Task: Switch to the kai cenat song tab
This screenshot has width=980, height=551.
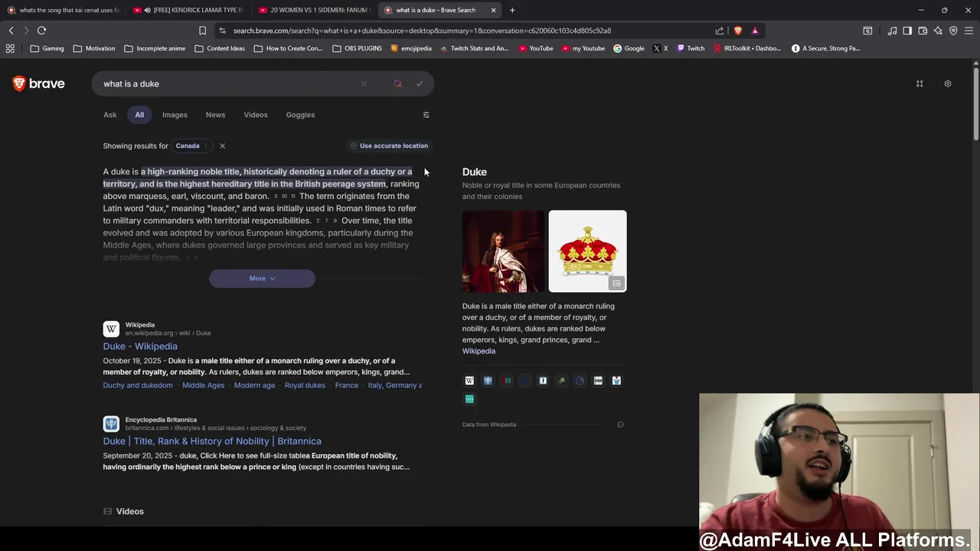Action: pos(64,10)
